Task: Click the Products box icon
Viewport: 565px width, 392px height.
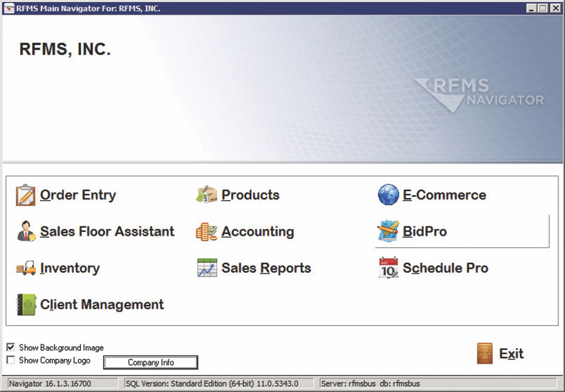Action: [207, 194]
